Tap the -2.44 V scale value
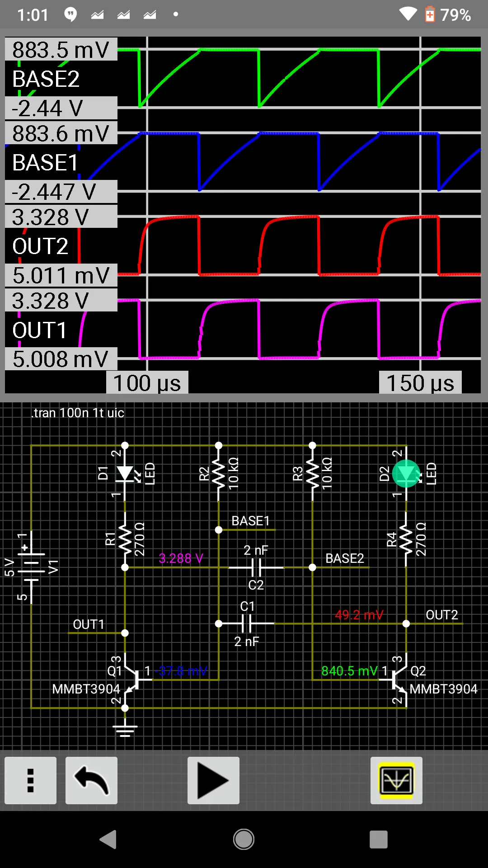Image resolution: width=488 pixels, height=868 pixels. point(61,108)
